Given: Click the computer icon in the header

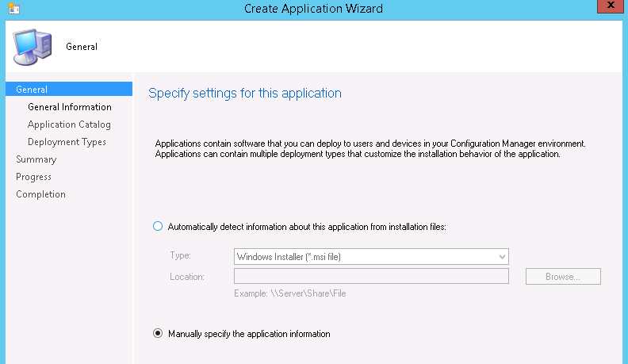Looking at the screenshot, I should tap(32, 45).
